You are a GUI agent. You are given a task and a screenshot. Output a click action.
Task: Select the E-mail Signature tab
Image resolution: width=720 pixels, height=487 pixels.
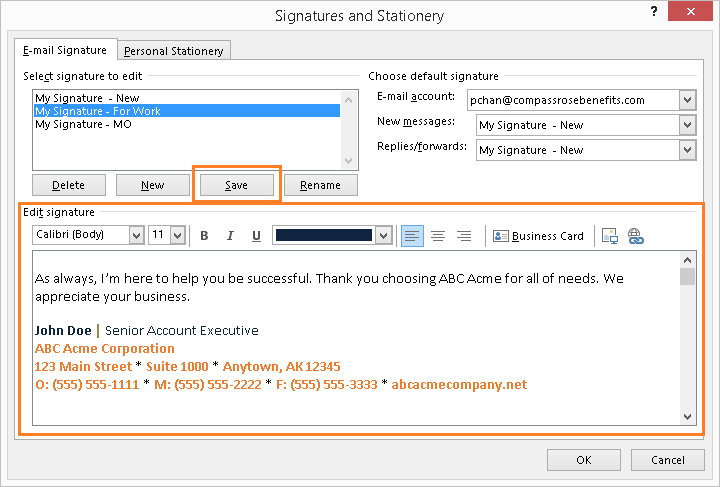65,50
